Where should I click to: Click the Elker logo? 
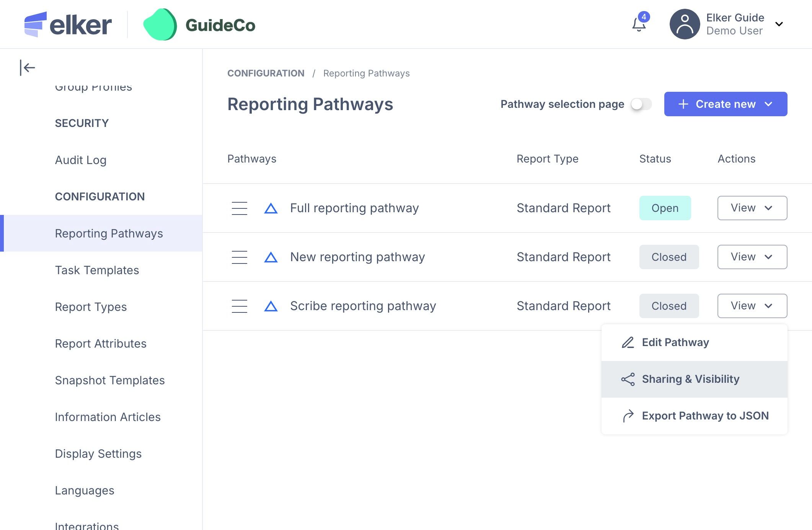pos(68,24)
